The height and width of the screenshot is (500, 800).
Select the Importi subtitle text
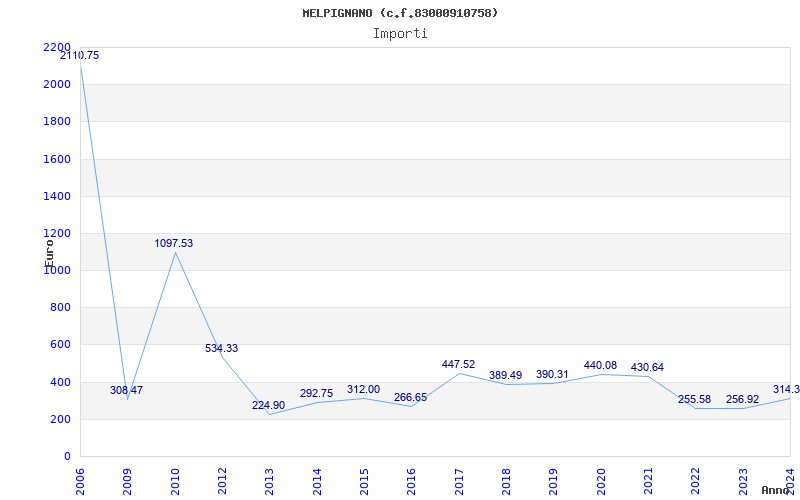point(400,33)
